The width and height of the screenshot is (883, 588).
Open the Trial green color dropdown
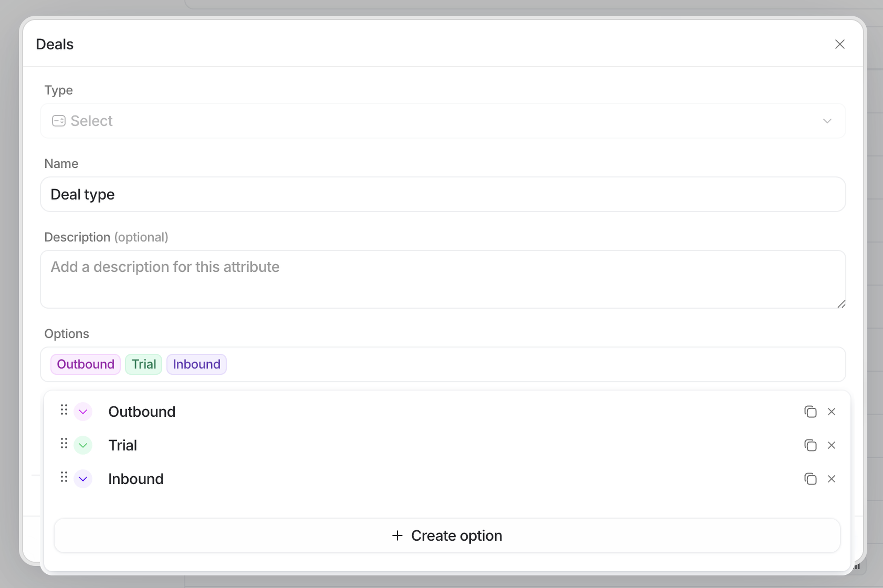click(x=83, y=445)
